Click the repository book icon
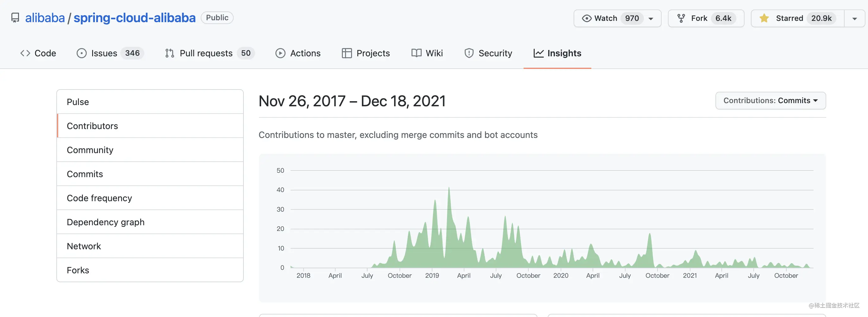 coord(15,18)
